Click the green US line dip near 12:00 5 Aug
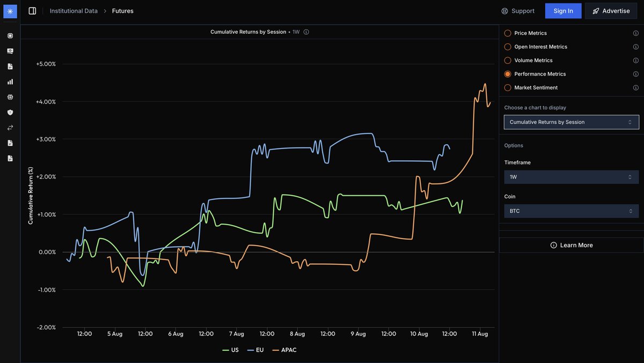644x363 pixels. pos(143,285)
